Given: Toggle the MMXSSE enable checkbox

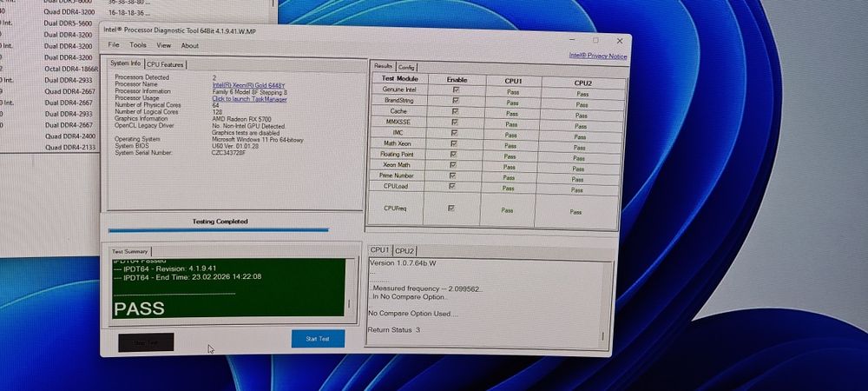Looking at the screenshot, I should (x=456, y=122).
